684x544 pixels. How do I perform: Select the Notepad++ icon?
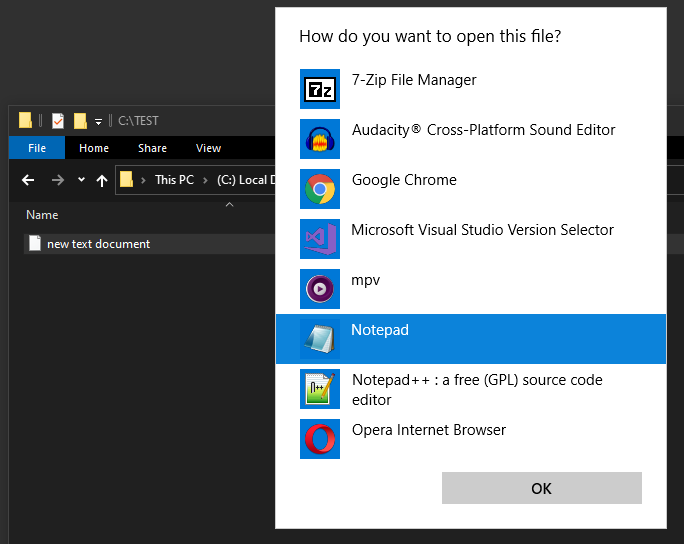(320, 389)
